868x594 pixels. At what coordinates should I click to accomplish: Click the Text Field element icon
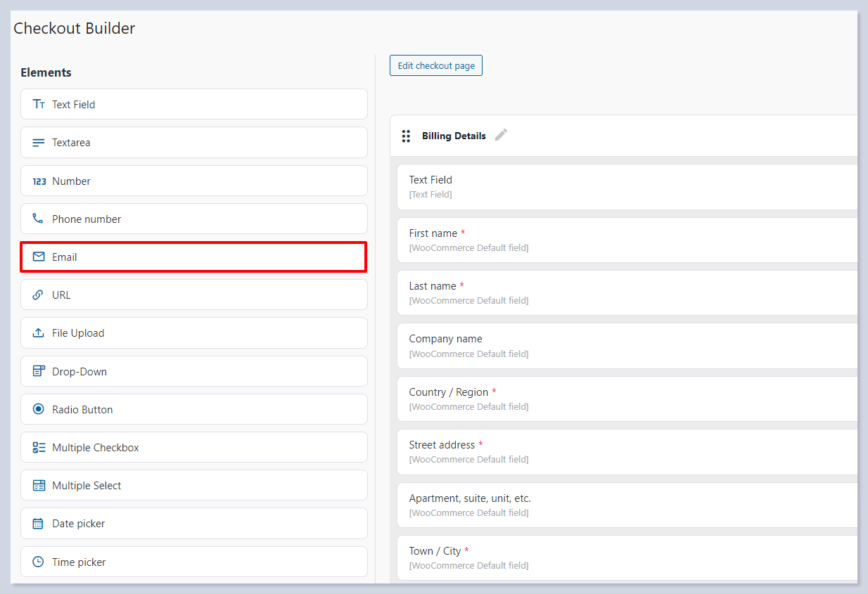pos(39,104)
